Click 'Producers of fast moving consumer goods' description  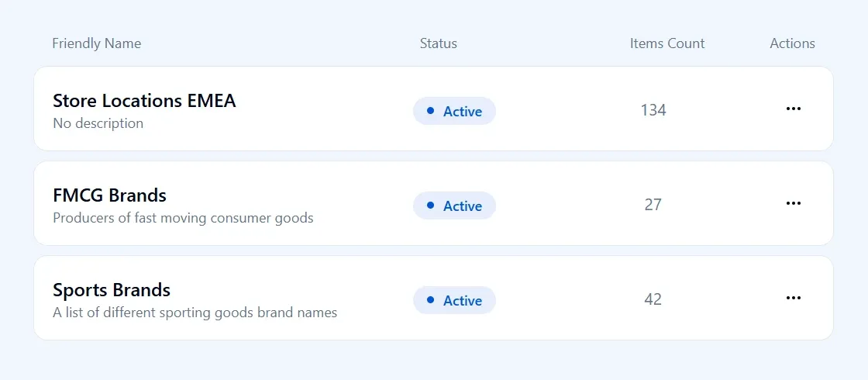point(183,218)
